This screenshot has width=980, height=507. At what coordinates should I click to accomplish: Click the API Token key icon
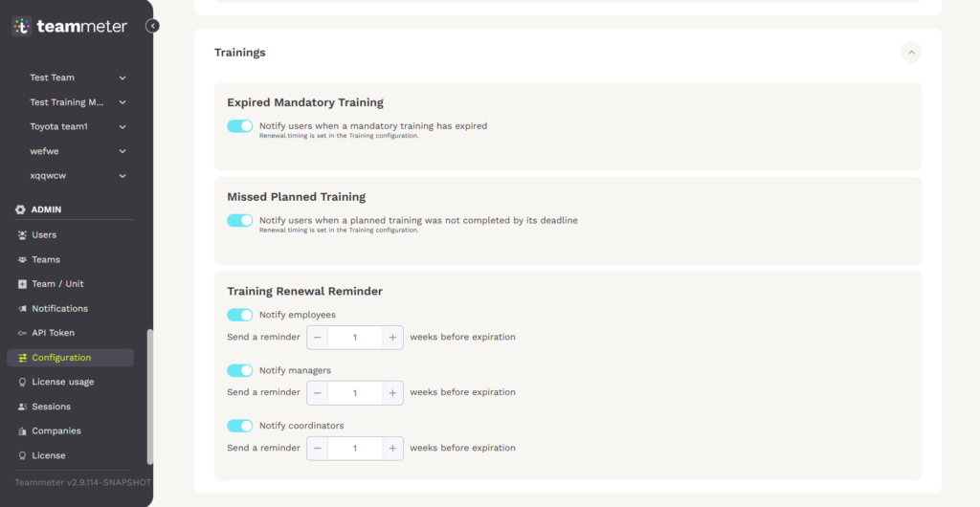pos(22,333)
